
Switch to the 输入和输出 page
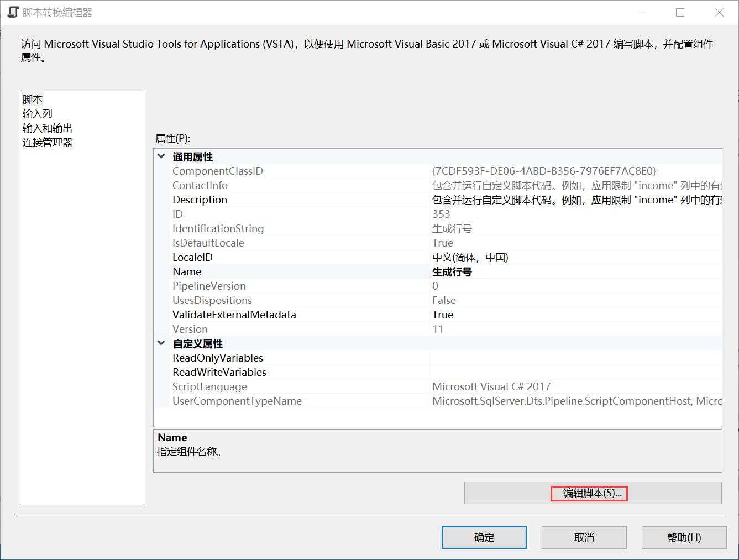pos(48,128)
